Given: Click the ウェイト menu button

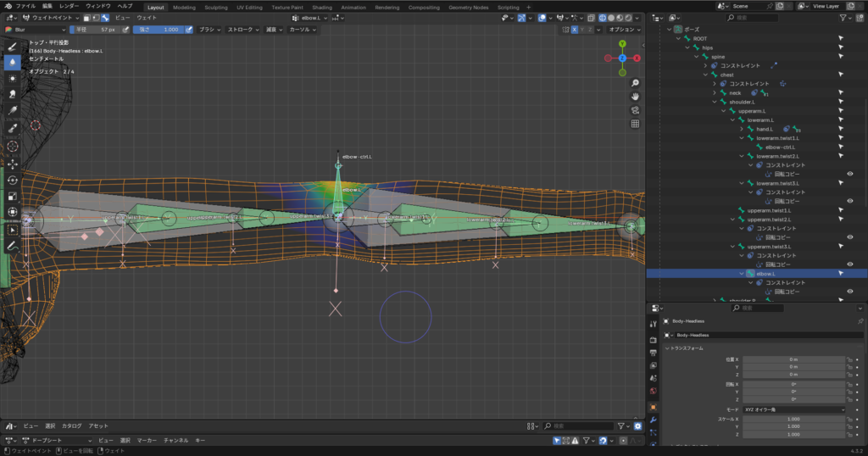Looking at the screenshot, I should click(147, 17).
